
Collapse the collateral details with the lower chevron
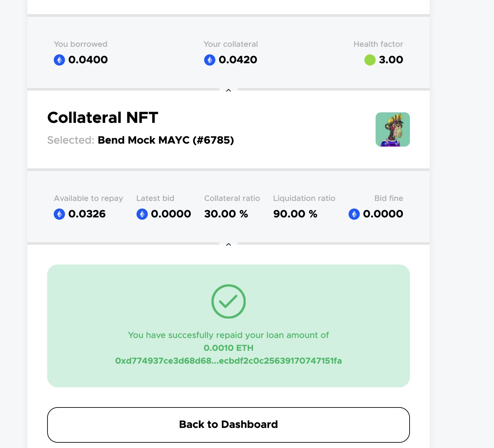pos(229,244)
